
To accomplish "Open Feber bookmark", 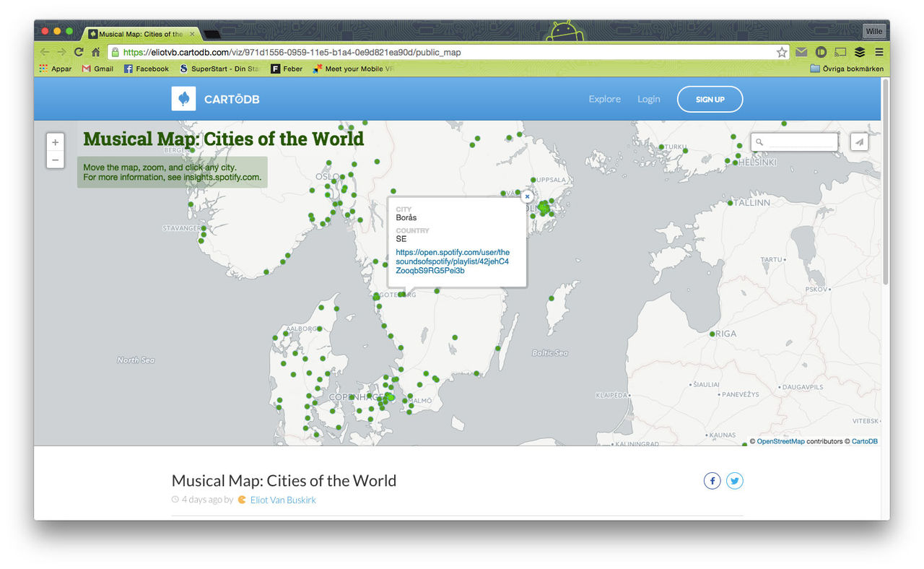I will pos(287,69).
